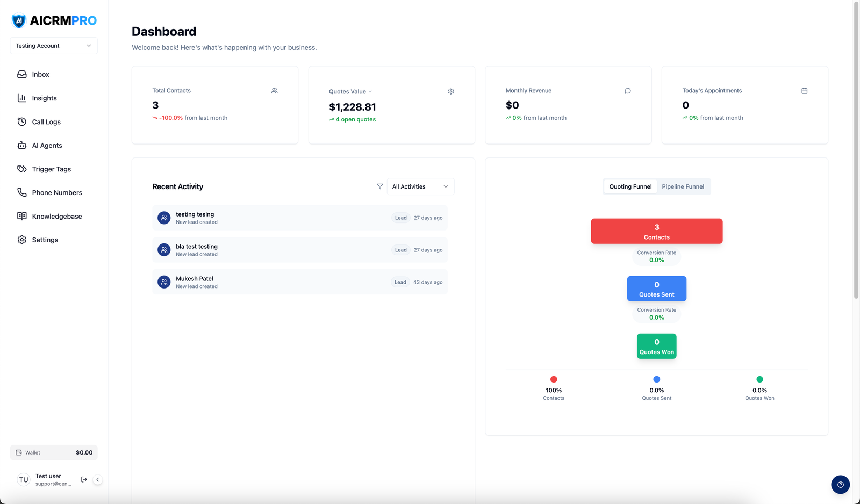Click the red Contacts legend dot
Viewport: 860px width, 504px height.
pos(554,379)
